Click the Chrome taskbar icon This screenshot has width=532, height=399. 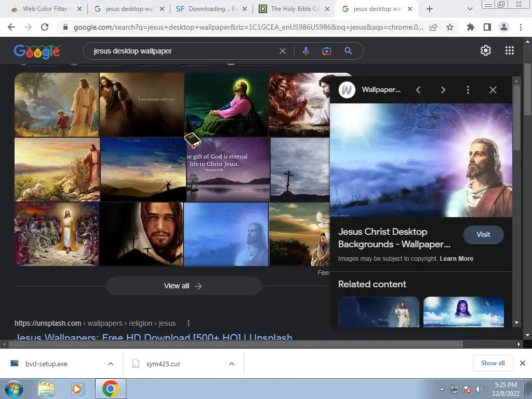tap(111, 389)
